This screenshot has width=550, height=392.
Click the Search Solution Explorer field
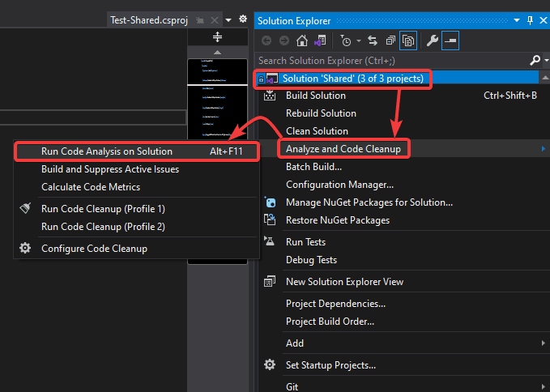[x=392, y=61]
